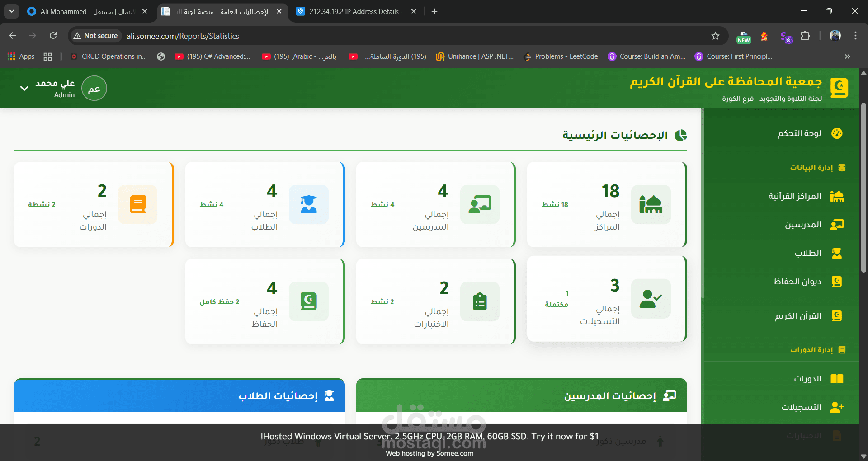Viewport: 868px width, 461px height.
Task: Click the page's inner sidebar scrollbar
Action: click(703, 203)
